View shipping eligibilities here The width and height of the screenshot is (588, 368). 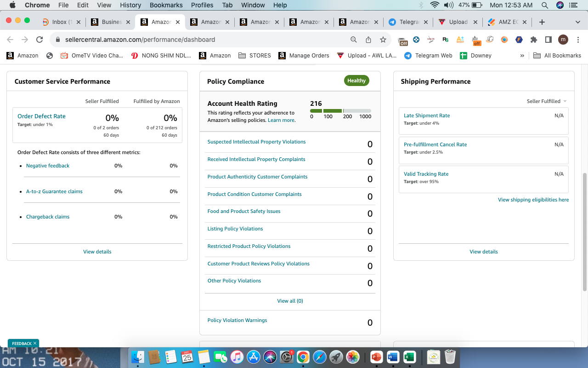pyautogui.click(x=533, y=200)
